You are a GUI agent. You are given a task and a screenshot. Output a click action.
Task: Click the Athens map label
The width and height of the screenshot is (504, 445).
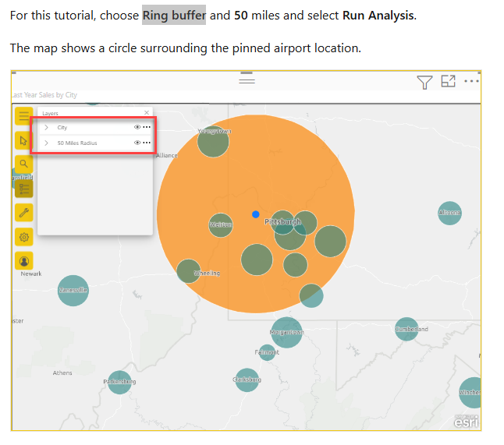62,373
